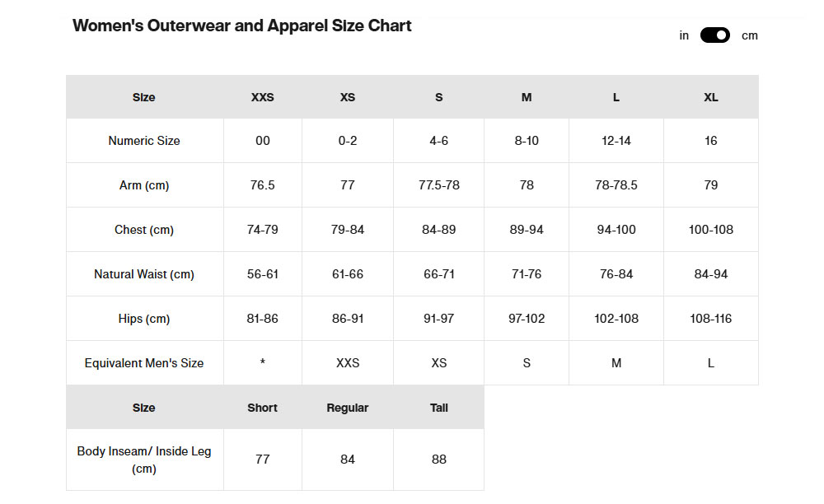Select the Regular inseam column header
This screenshot has width=824, height=504.
348,408
